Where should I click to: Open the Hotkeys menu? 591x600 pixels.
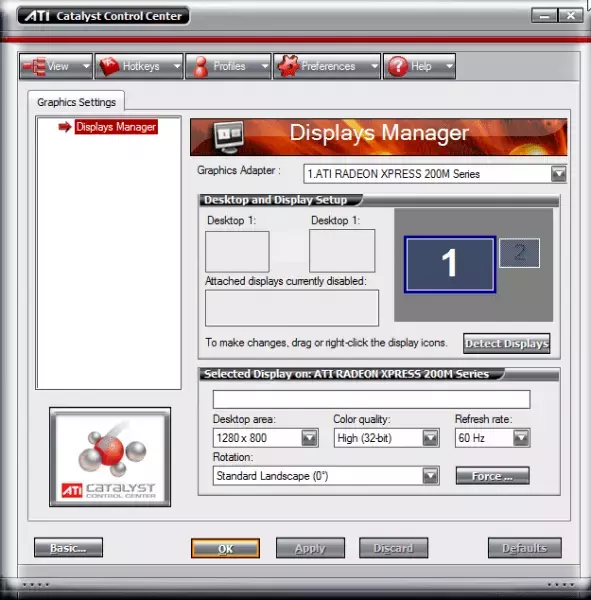click(139, 66)
